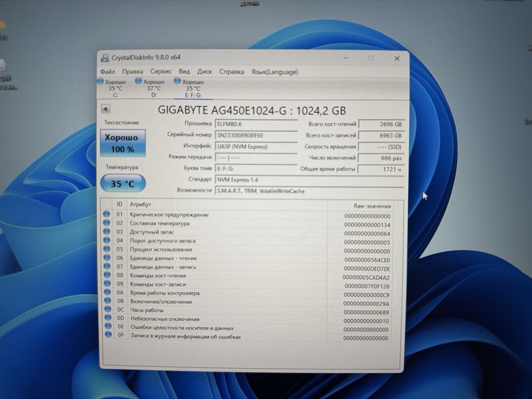Select the Порог доступного запаса attribute text
This screenshot has height=399, width=532.
tap(163, 241)
